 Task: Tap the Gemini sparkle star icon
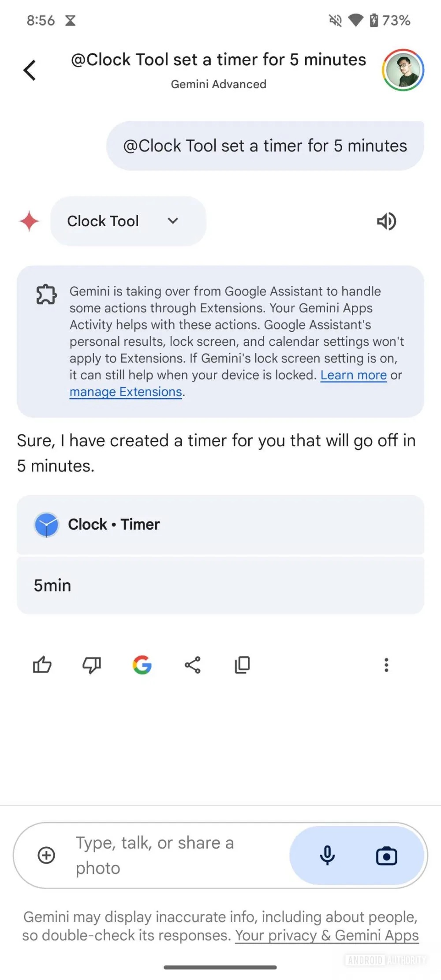click(29, 221)
